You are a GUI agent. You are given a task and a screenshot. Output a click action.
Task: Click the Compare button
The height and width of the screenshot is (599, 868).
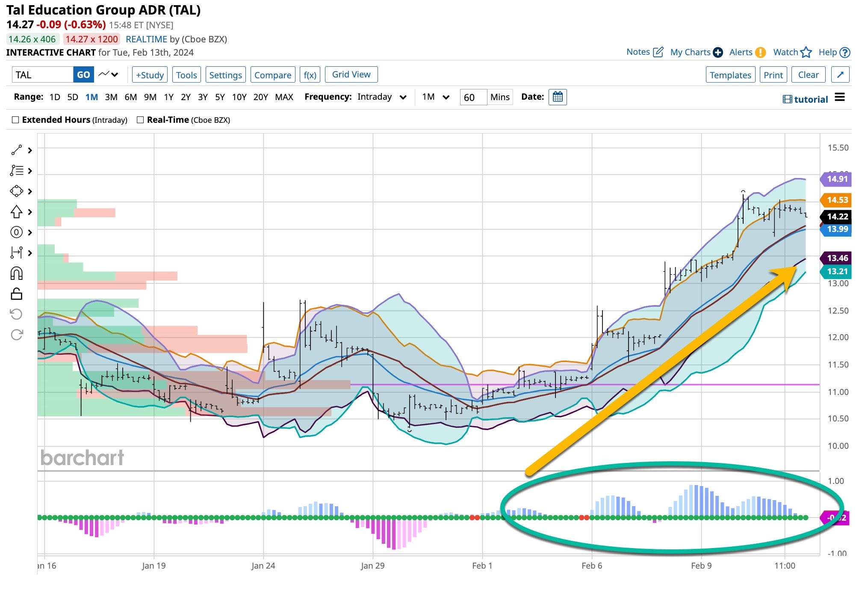(x=273, y=75)
